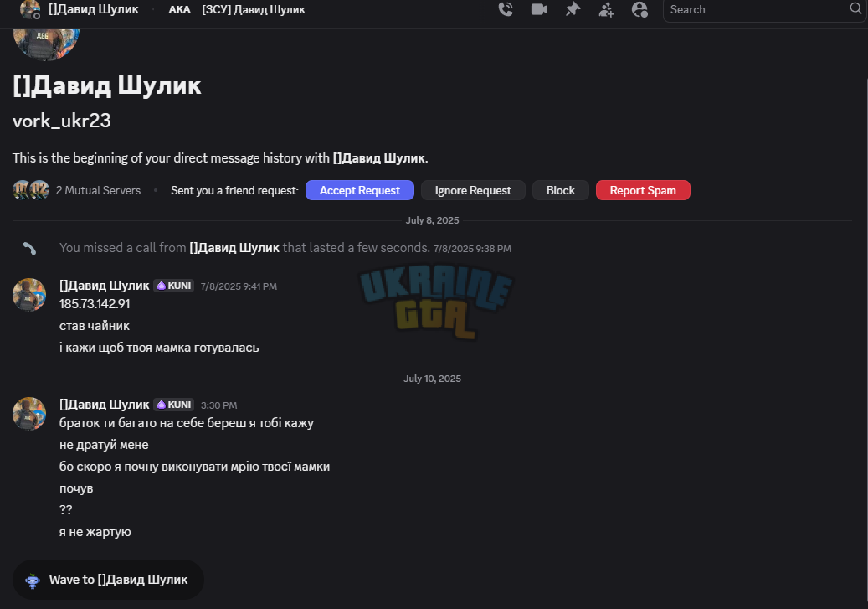
Task: Click KUNI tag on the 3:30 PM message
Action: coord(174,405)
